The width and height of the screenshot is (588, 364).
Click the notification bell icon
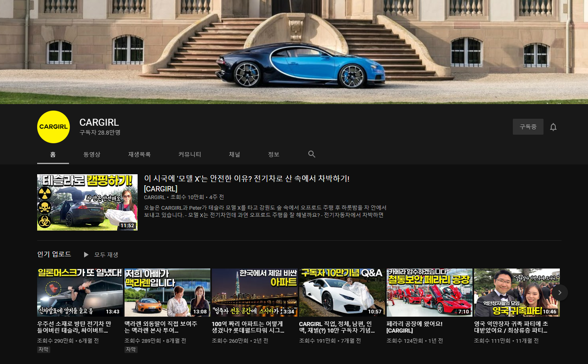[553, 127]
